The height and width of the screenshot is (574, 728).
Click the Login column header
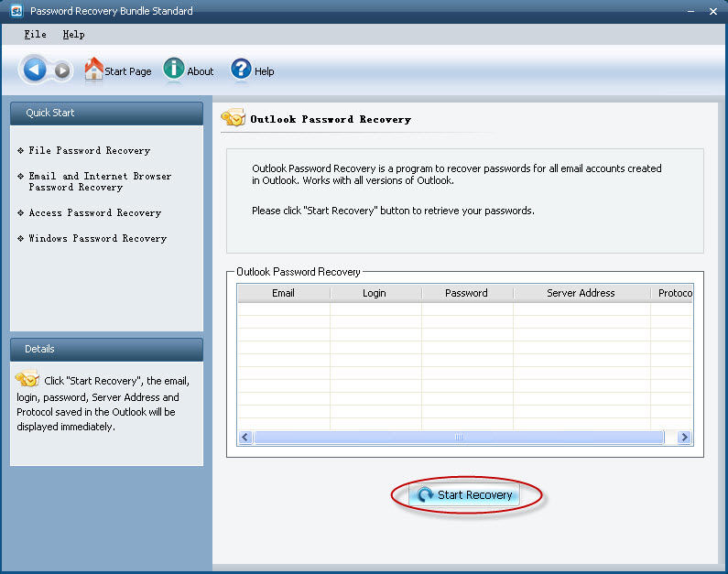(x=375, y=293)
